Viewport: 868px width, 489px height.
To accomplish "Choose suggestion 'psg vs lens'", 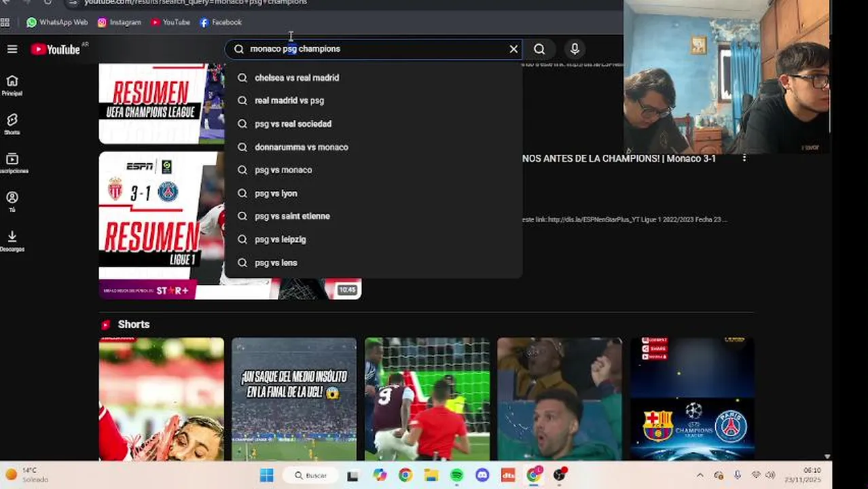I will point(374,262).
